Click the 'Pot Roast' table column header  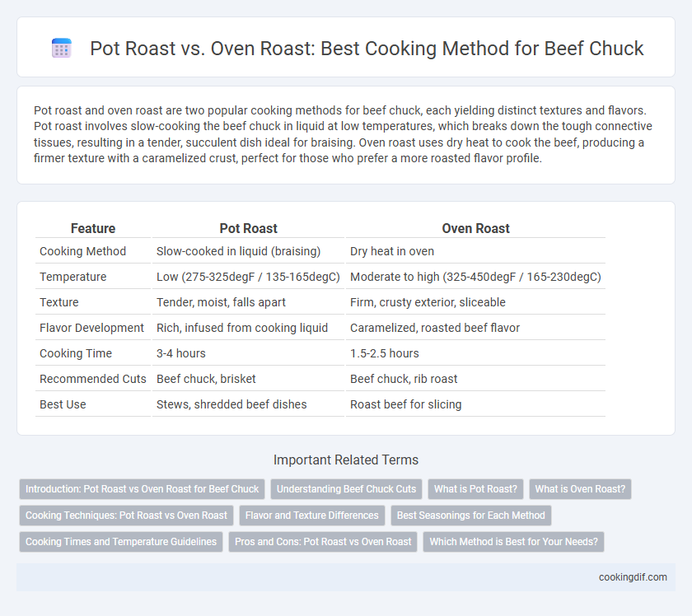(x=249, y=228)
